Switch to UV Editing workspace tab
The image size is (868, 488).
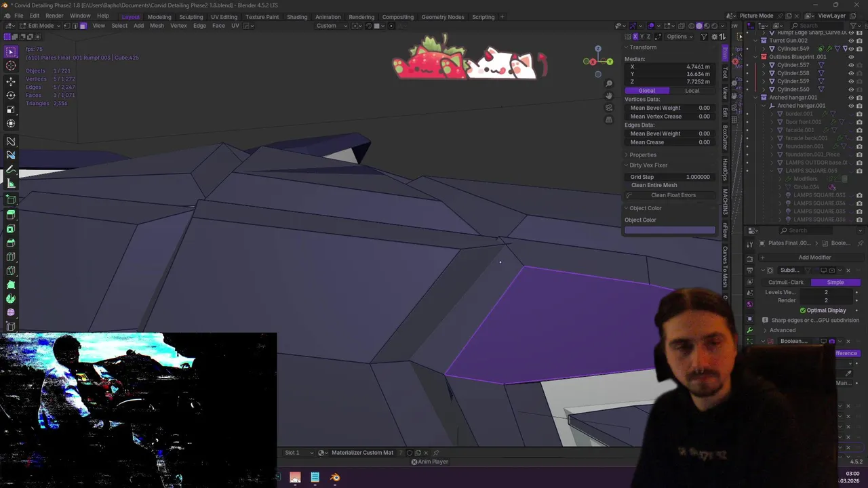[x=224, y=17]
